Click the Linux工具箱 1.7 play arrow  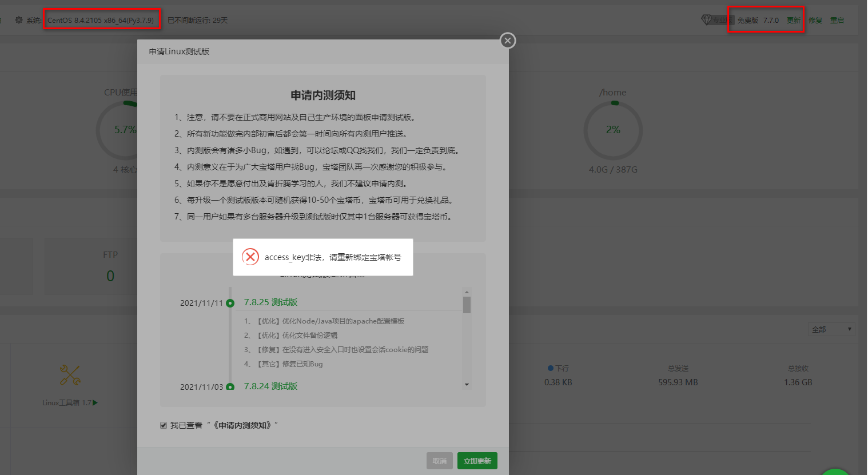click(95, 403)
